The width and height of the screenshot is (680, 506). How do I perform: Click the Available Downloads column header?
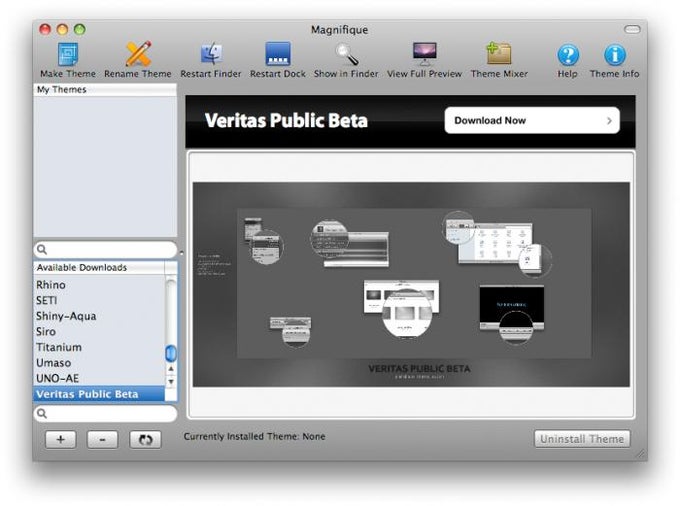[x=99, y=268]
